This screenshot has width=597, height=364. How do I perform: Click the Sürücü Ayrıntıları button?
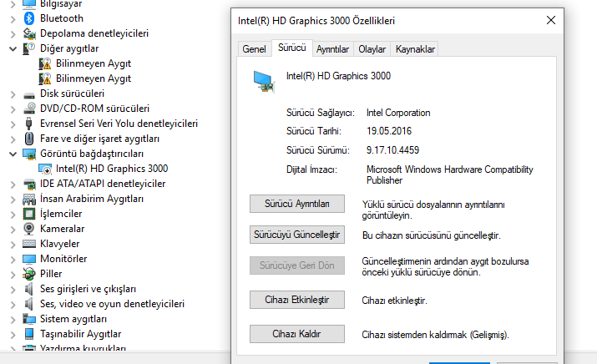(296, 204)
